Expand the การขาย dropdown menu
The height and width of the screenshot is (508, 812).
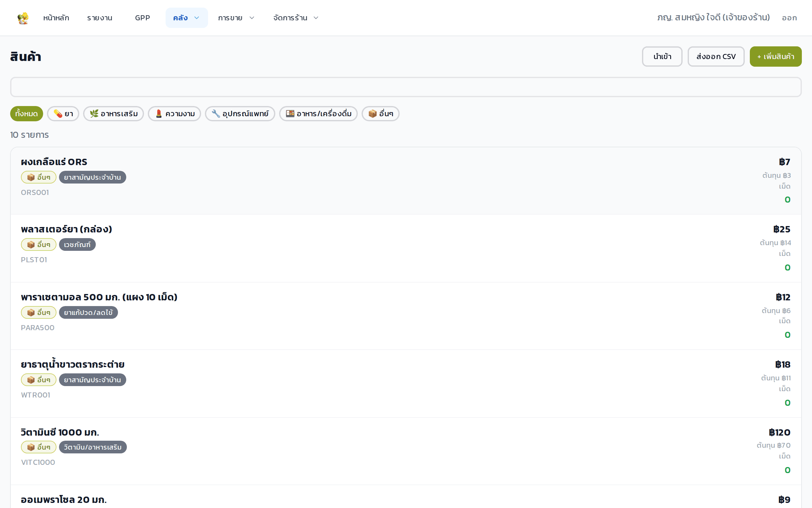[236, 18]
